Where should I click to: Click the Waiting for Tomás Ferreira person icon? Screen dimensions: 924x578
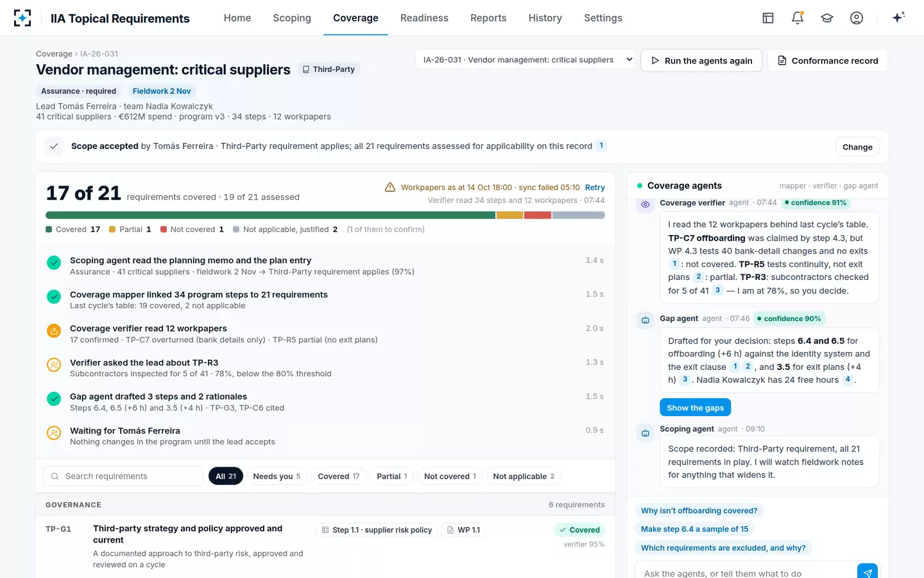[54, 433]
